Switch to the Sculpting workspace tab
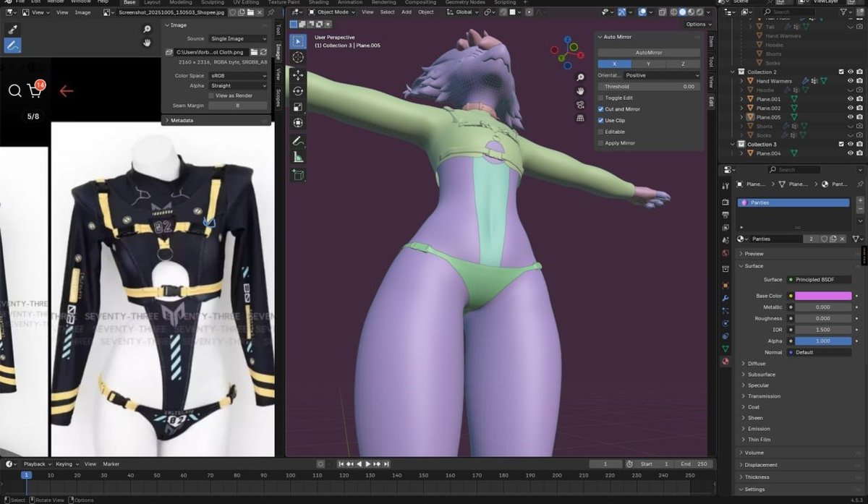Image resolution: width=868 pixels, height=504 pixels. tap(213, 3)
